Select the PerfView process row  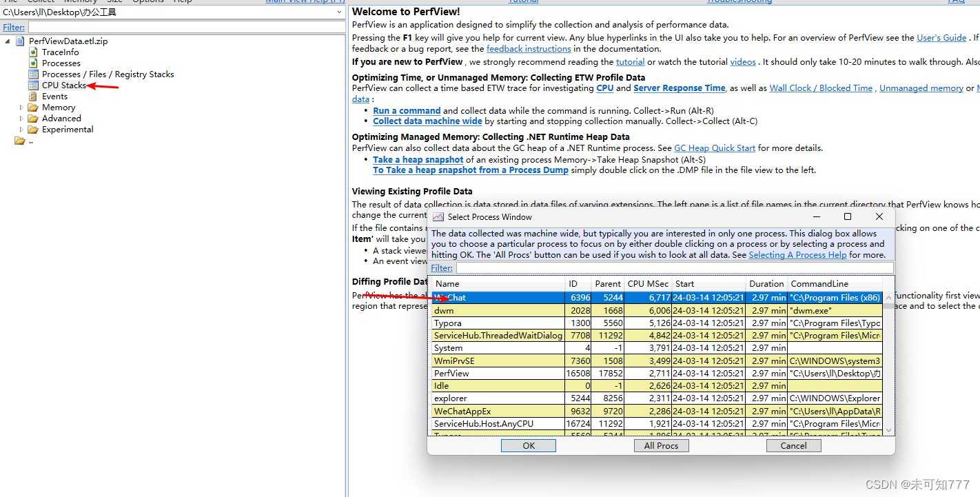click(x=657, y=374)
